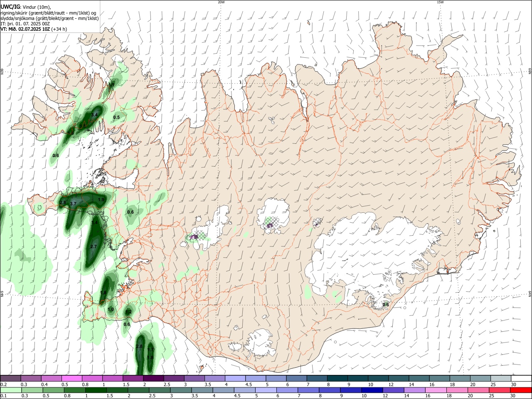Select the pale periwinkle 4–4.5 snow swatch
This screenshot has height=399, width=532.
[x=235, y=379]
